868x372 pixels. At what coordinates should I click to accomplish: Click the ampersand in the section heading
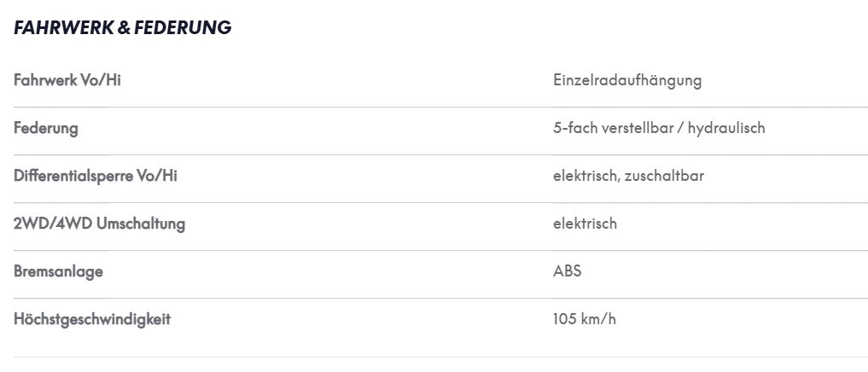[124, 27]
